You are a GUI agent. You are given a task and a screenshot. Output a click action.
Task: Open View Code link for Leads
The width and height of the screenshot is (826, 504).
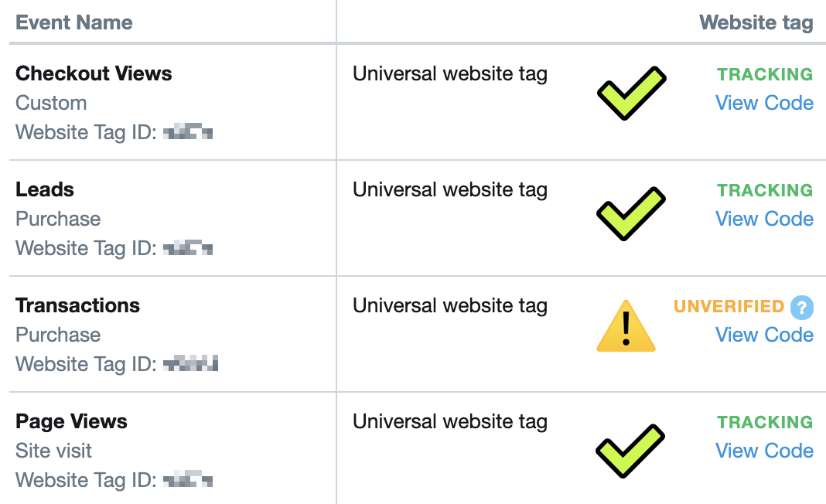pyautogui.click(x=764, y=219)
